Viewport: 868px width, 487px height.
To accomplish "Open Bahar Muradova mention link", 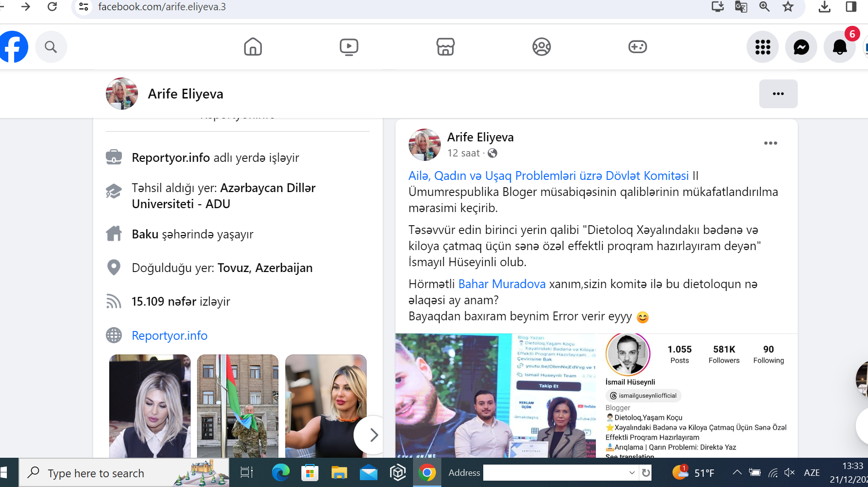I will click(502, 284).
